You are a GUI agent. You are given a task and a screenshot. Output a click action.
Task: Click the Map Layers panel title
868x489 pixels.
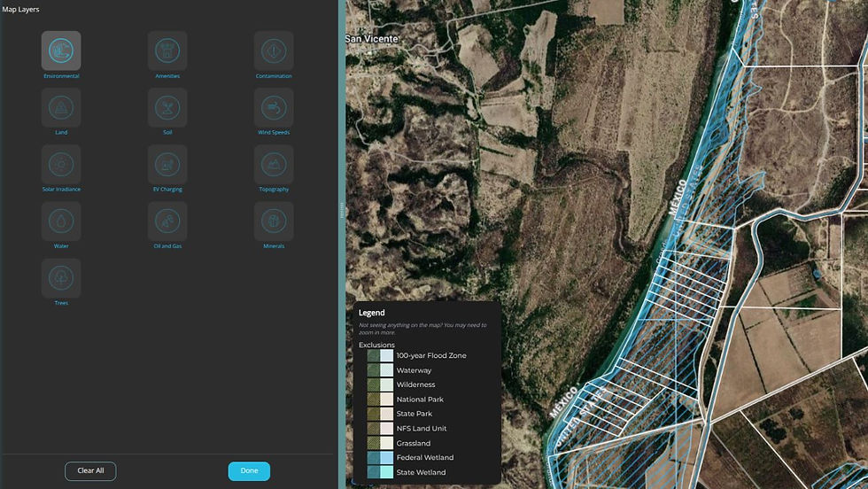[20, 10]
